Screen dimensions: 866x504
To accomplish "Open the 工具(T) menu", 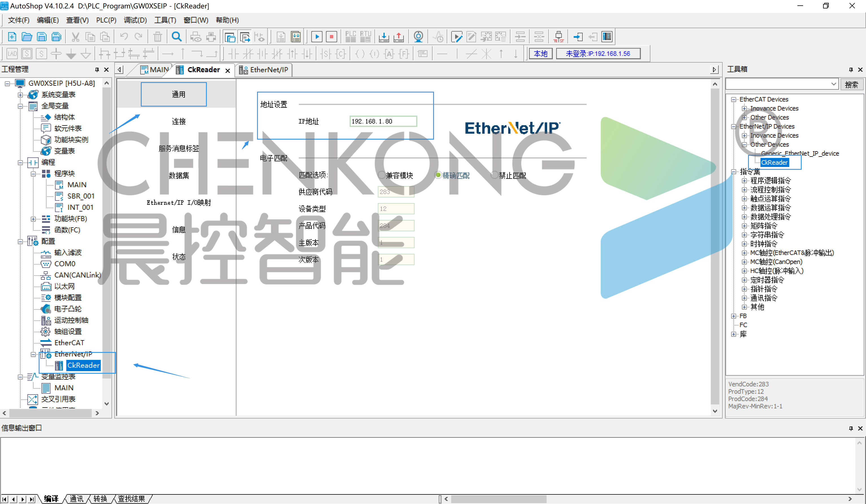I will 165,20.
